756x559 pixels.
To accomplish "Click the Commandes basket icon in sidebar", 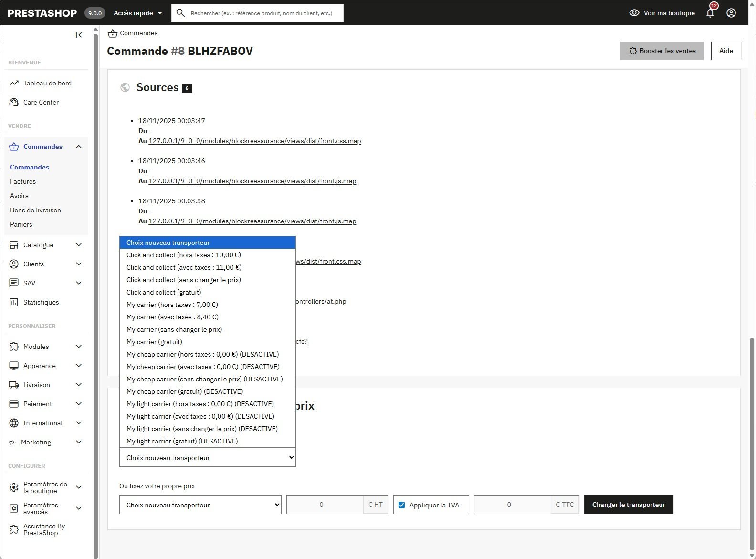I will pos(14,147).
